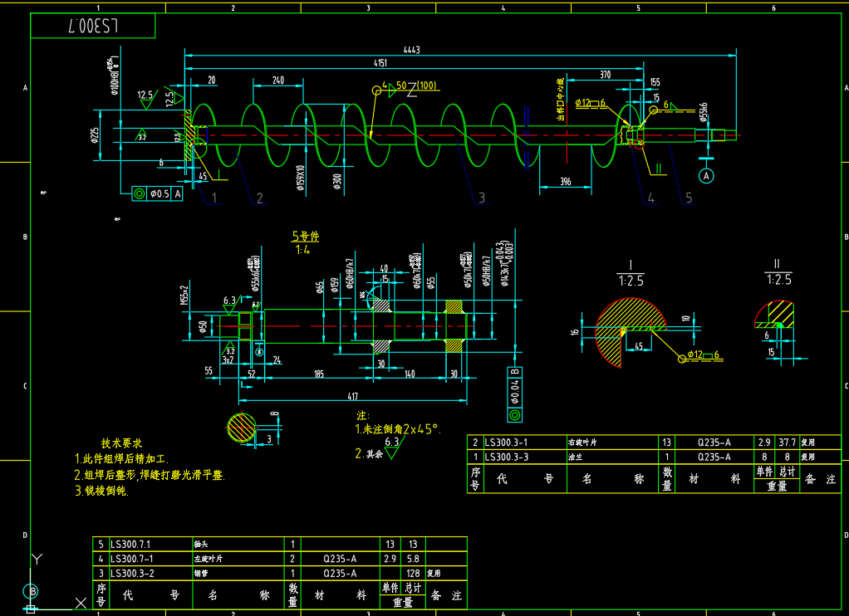Viewport: 849px width, 616px height.
Task: Click the note 未注倒角2x45° text
Action: pos(397,429)
